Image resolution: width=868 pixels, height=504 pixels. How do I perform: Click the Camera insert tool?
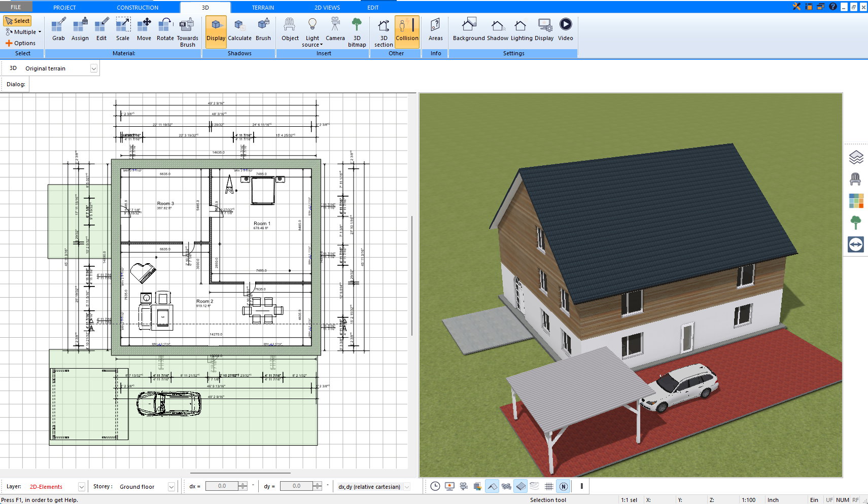pyautogui.click(x=335, y=29)
